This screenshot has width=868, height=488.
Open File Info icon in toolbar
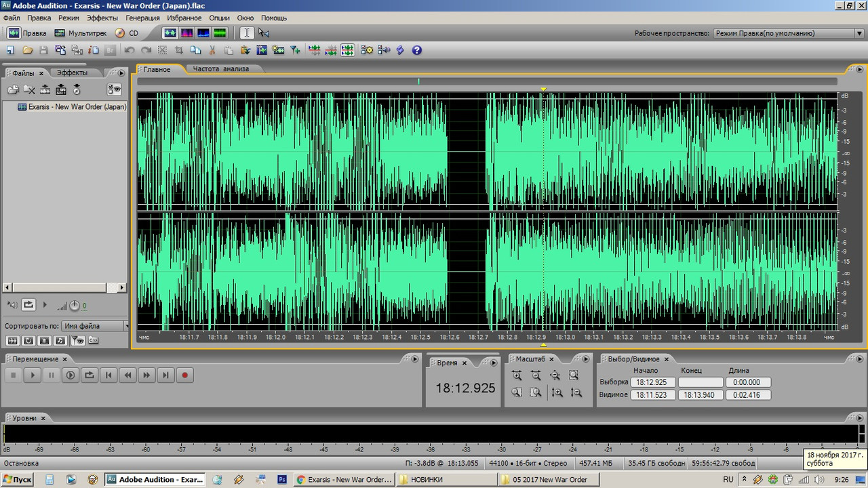click(94, 50)
